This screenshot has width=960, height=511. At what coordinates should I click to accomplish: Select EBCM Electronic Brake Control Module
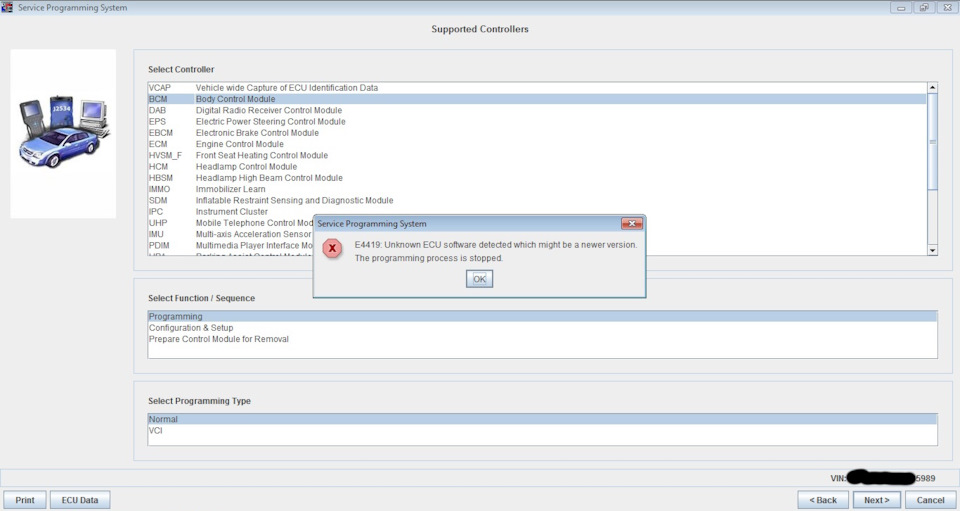click(x=537, y=133)
